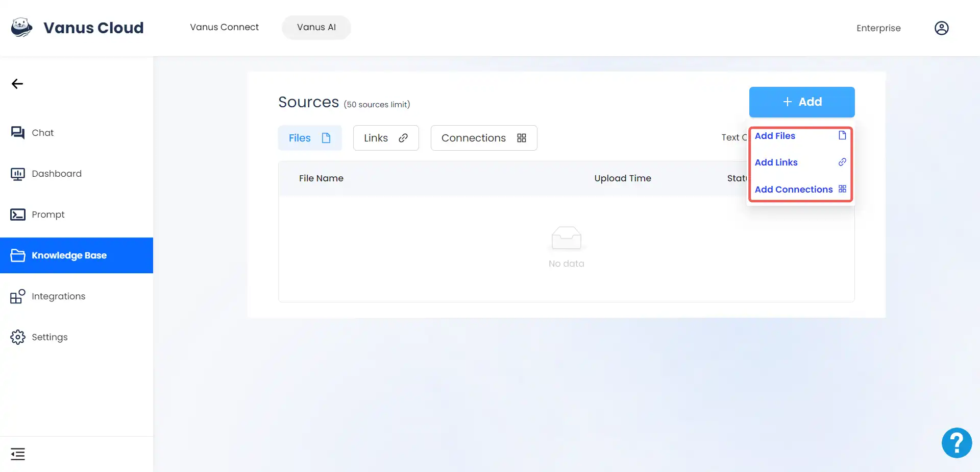Open Integrations in the sidebar
Image resolution: width=980 pixels, height=472 pixels.
(x=77, y=296)
